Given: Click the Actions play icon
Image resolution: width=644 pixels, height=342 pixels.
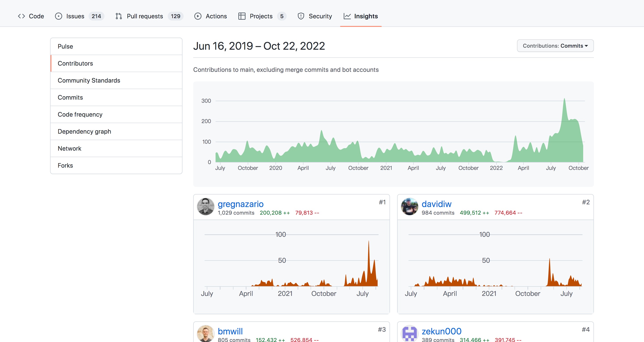Looking at the screenshot, I should (198, 16).
